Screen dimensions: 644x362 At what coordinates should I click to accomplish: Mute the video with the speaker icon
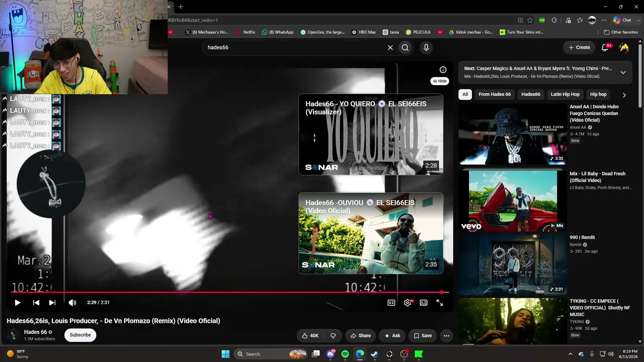coord(72,303)
